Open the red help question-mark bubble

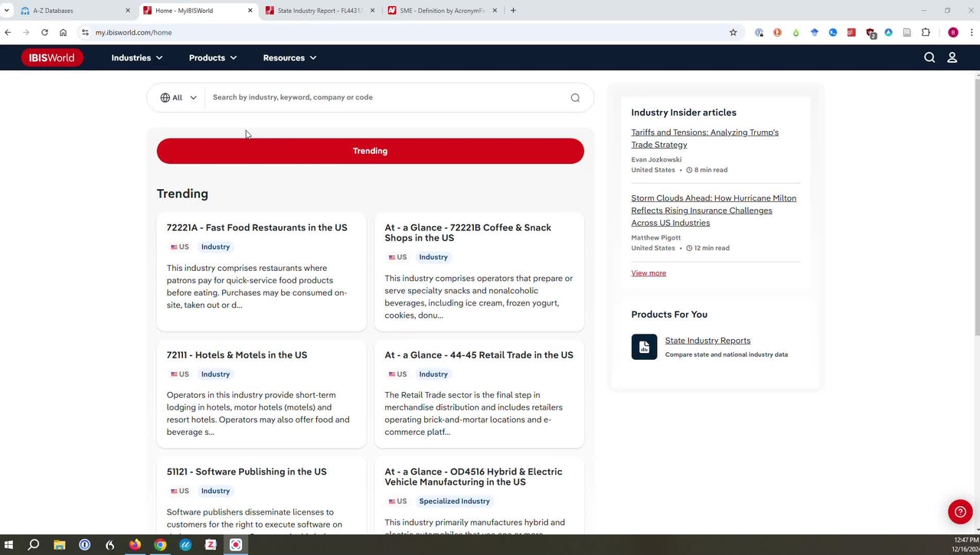pyautogui.click(x=960, y=511)
